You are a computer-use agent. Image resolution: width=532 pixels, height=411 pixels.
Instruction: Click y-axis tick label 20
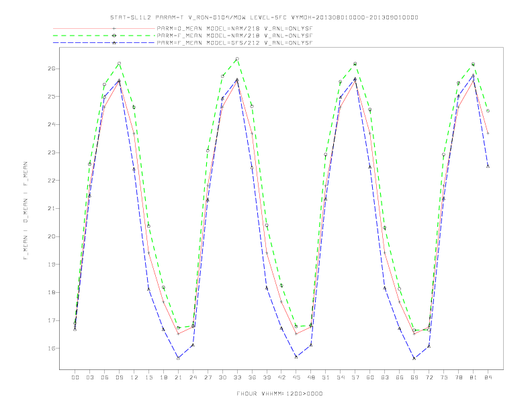[x=52, y=236]
